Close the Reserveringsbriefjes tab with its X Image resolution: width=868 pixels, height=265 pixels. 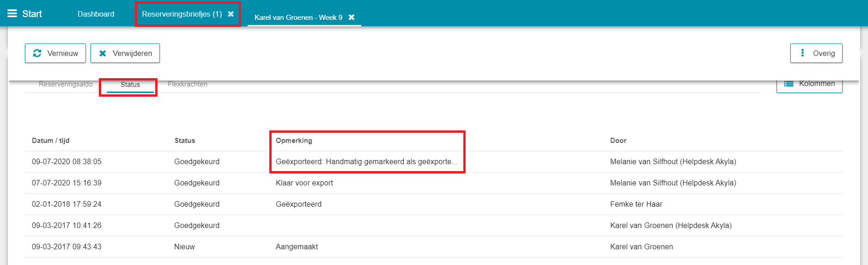click(x=231, y=14)
